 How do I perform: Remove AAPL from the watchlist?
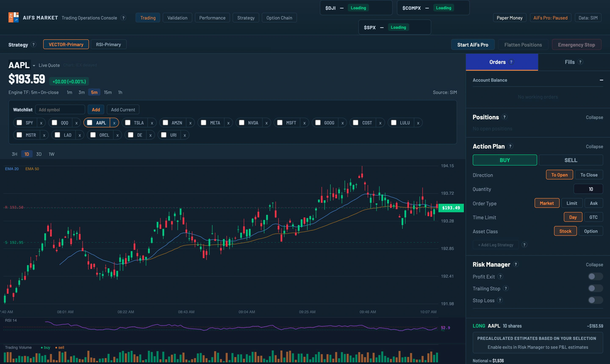tap(114, 123)
